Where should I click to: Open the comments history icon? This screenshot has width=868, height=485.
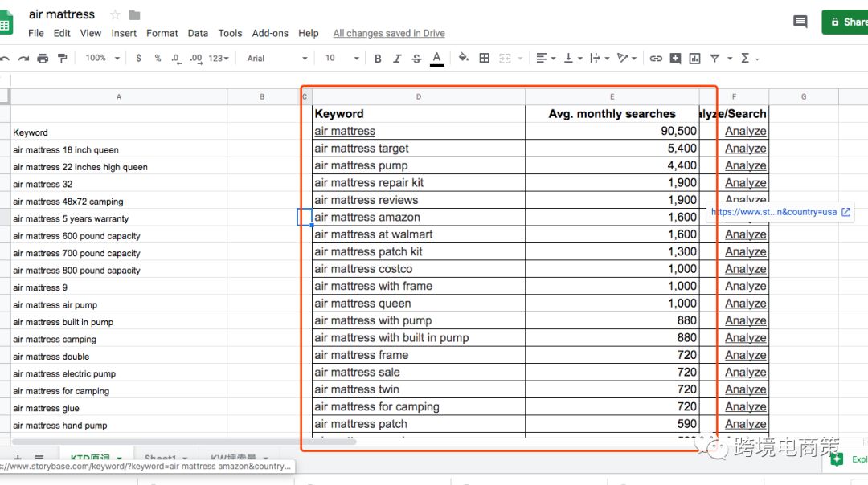coord(800,22)
